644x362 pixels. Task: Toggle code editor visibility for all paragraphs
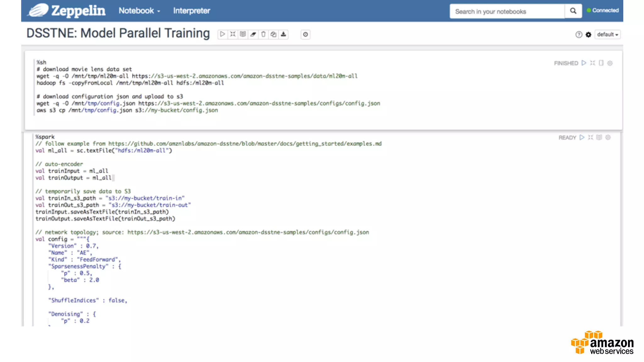click(233, 34)
